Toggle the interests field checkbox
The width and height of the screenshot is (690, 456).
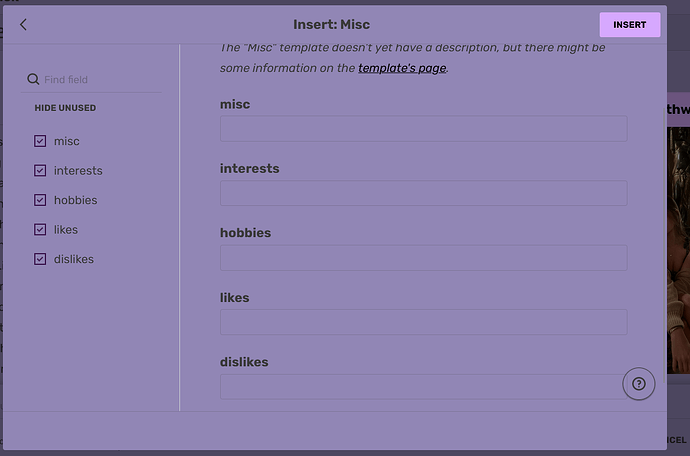[x=40, y=171]
